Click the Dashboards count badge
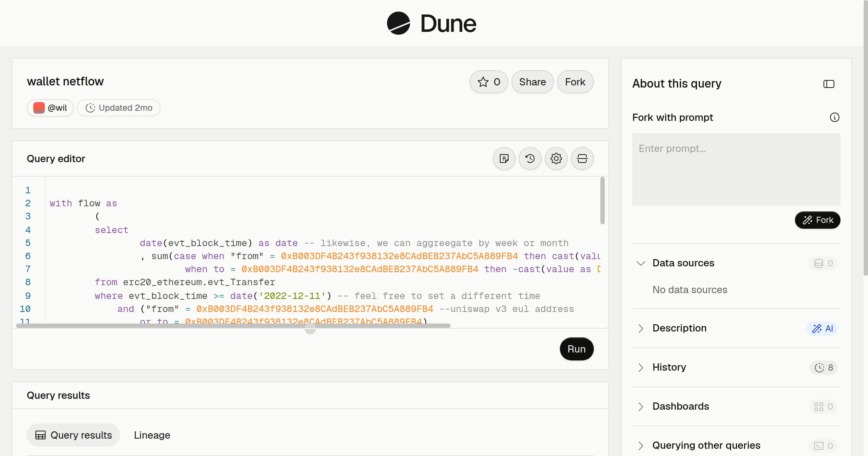The width and height of the screenshot is (868, 456). click(x=823, y=406)
